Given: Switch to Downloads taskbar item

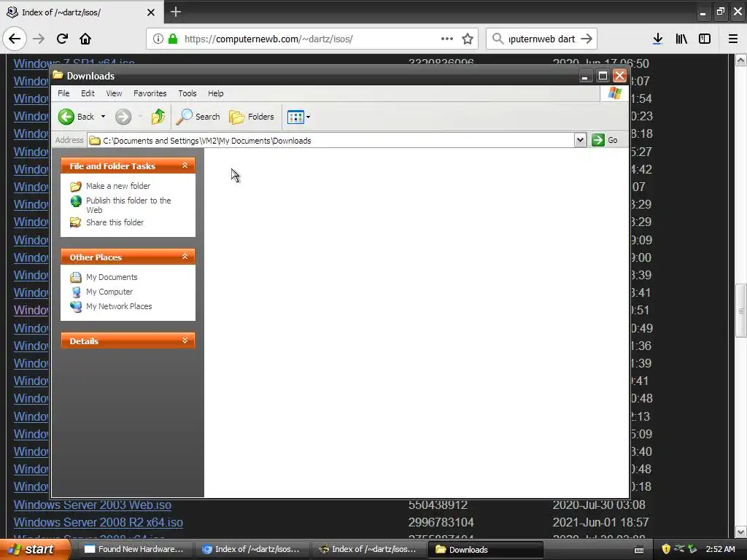Looking at the screenshot, I should pyautogui.click(x=485, y=550).
